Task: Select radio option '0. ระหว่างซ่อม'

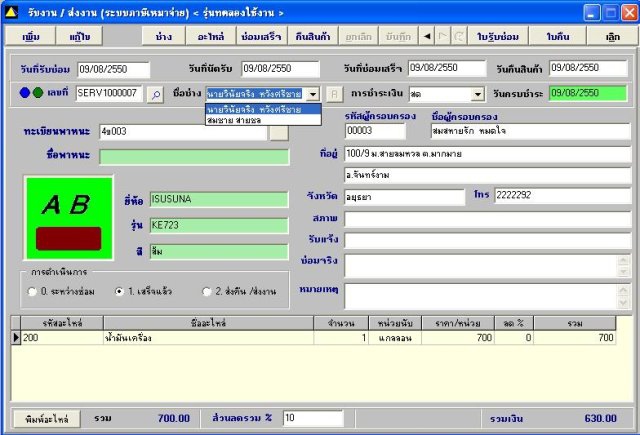Action: 32,291
